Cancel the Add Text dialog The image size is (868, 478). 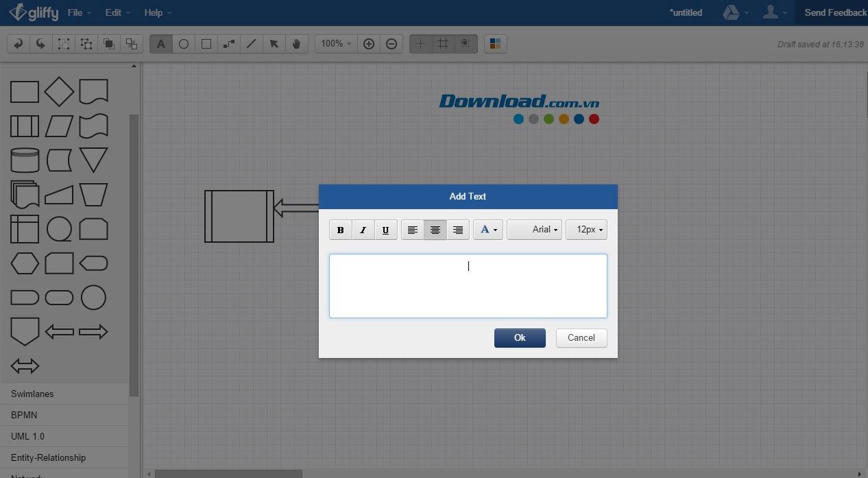(581, 337)
